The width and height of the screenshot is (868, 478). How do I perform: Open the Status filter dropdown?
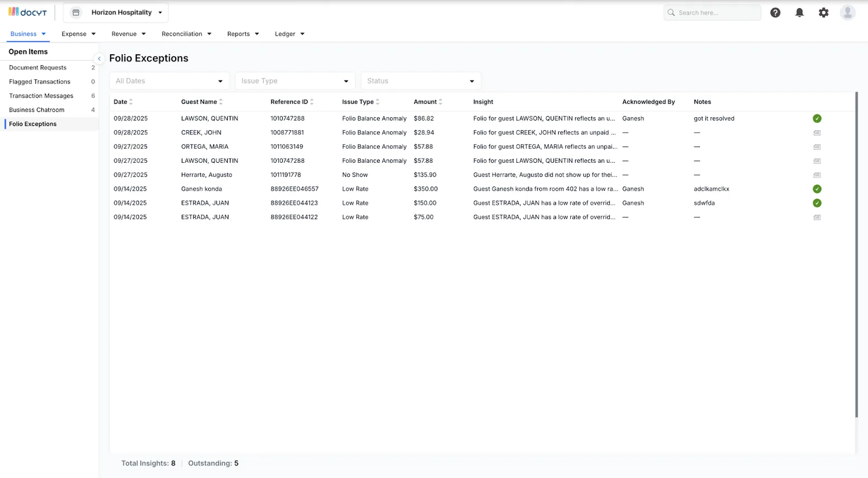click(x=421, y=81)
